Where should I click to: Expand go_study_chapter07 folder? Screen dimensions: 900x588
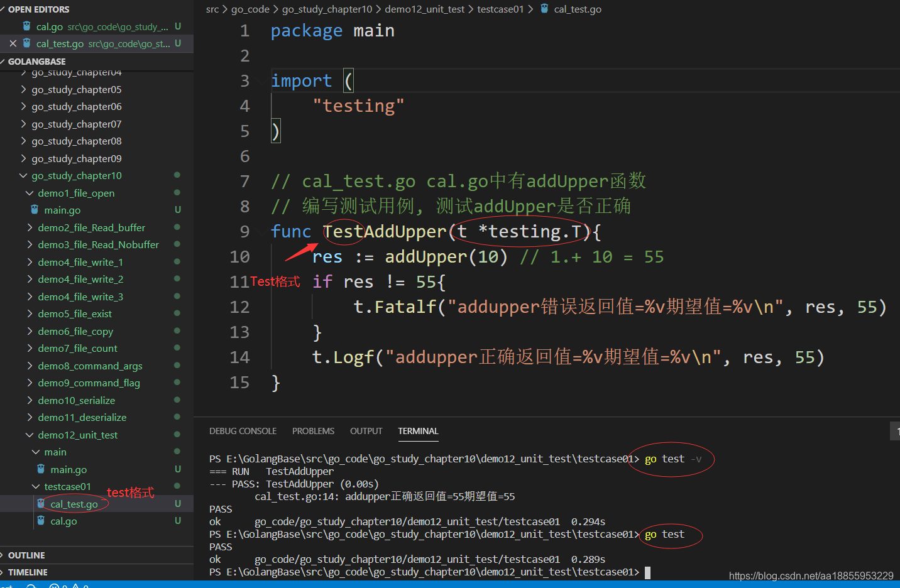point(23,124)
